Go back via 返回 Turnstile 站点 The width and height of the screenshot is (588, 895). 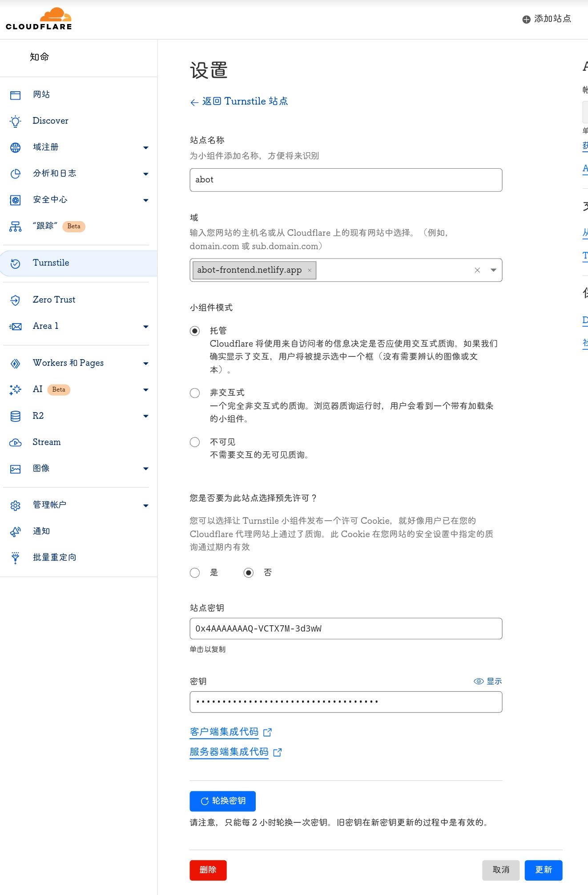(x=239, y=101)
